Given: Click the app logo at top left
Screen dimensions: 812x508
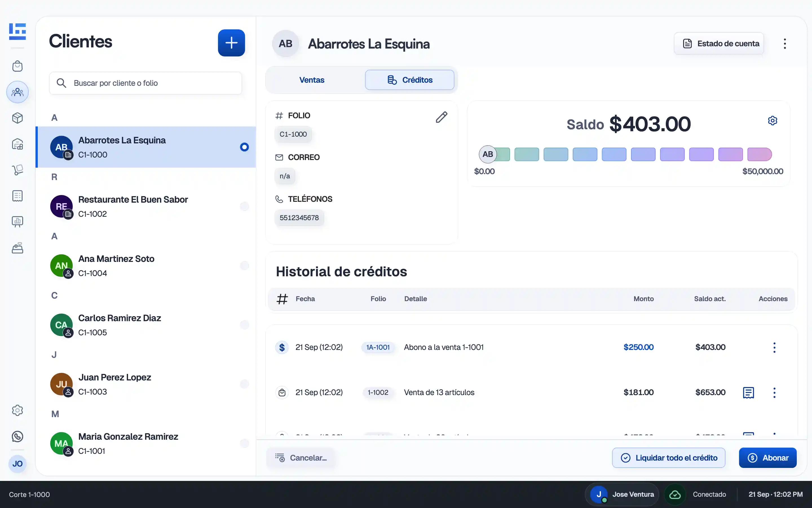Looking at the screenshot, I should [x=17, y=31].
